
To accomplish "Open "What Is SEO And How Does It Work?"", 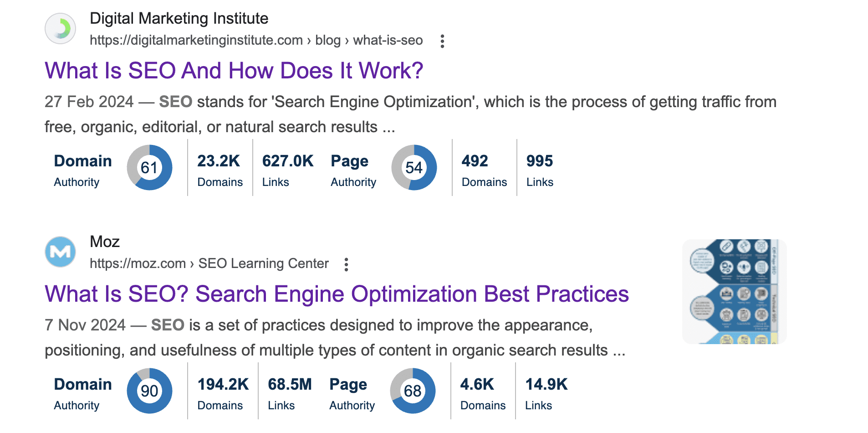I will click(x=234, y=71).
